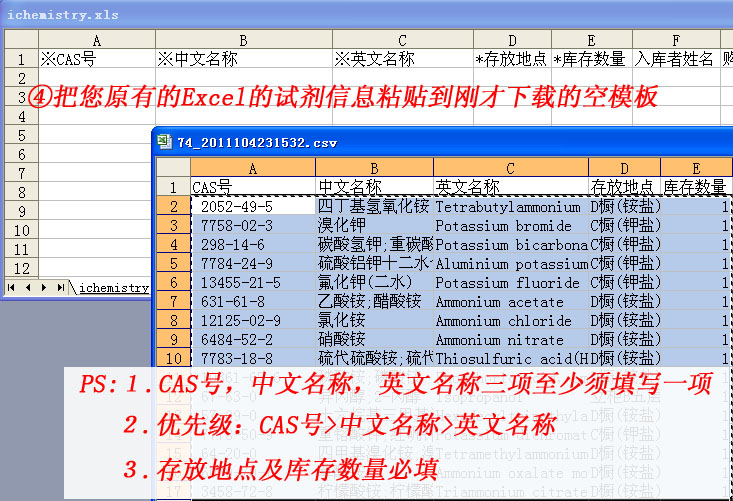This screenshot has width=733, height=501.
Task: Select row 10 header in CSV window
Action: [x=172, y=359]
